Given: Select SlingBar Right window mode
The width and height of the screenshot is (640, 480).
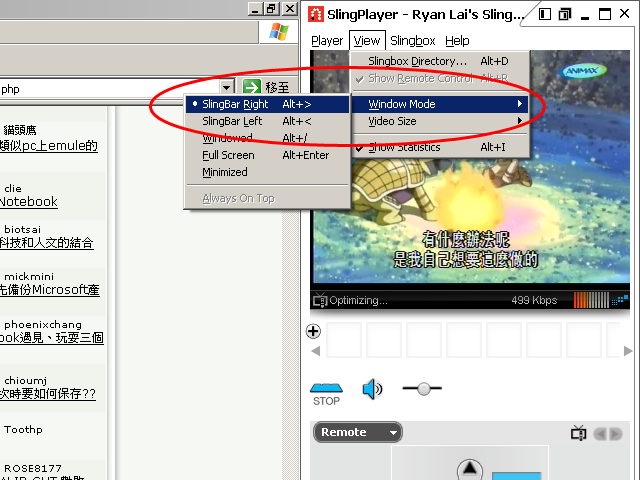Looking at the screenshot, I should click(267, 104).
